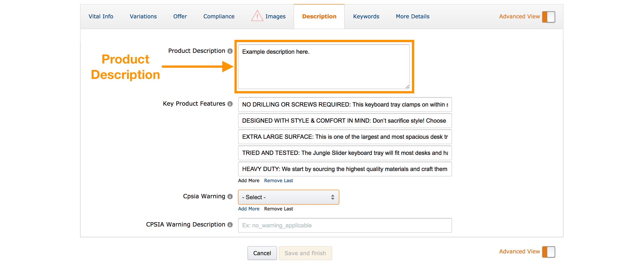Select the HEAVY DUTY feature bullet field
This screenshot has height=265, width=644.
click(345, 169)
